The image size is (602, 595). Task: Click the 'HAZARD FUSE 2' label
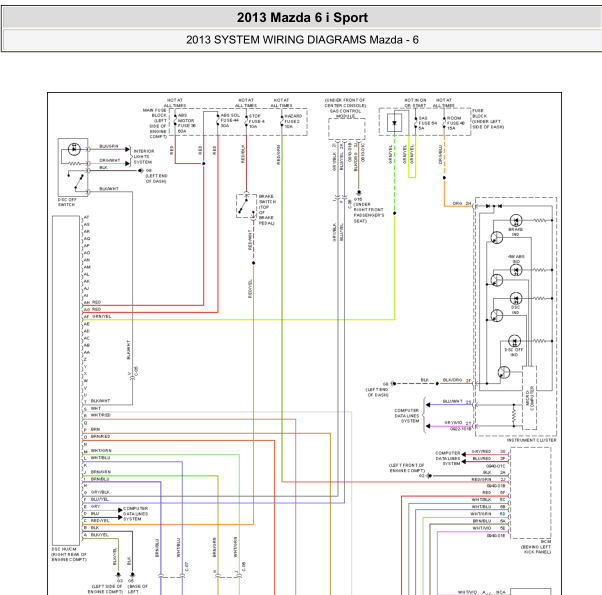(293, 121)
